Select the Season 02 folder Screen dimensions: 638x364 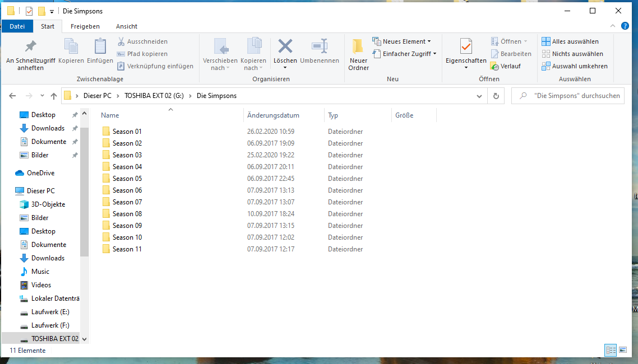tap(127, 143)
